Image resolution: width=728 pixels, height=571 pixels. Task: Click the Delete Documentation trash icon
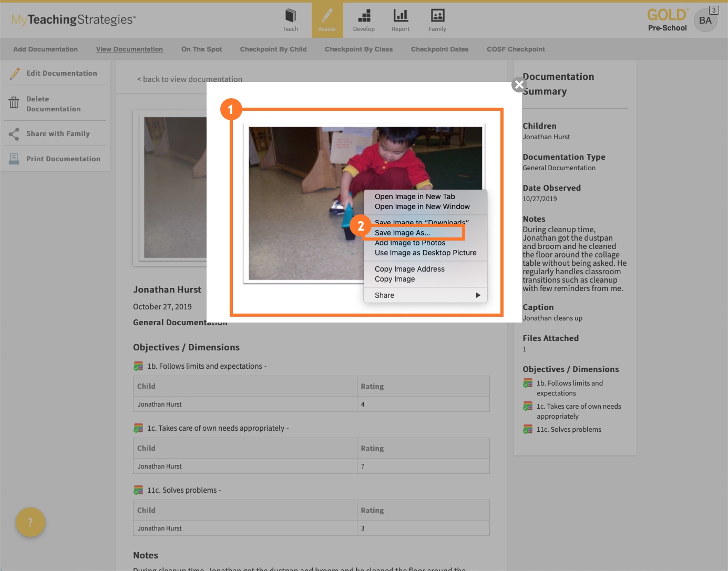pos(14,103)
